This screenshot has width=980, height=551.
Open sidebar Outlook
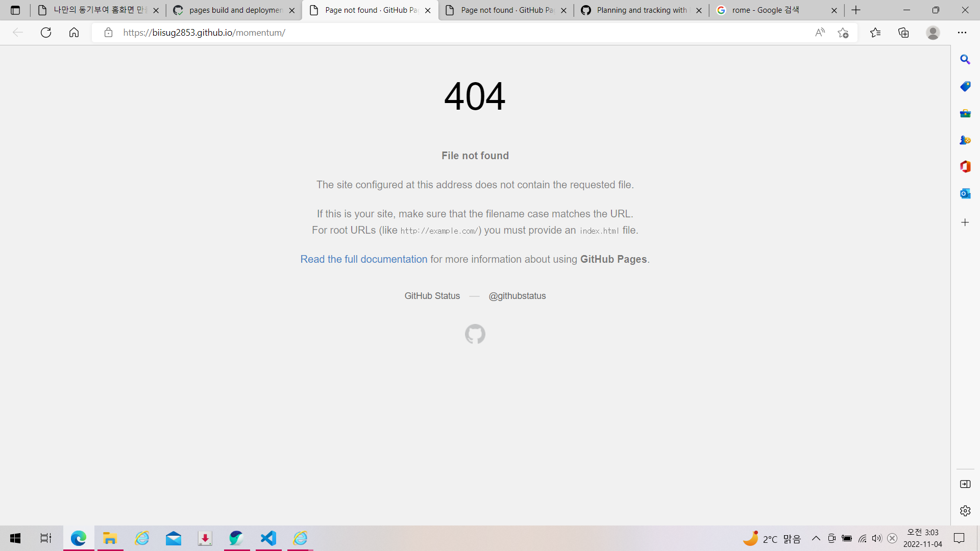(965, 193)
